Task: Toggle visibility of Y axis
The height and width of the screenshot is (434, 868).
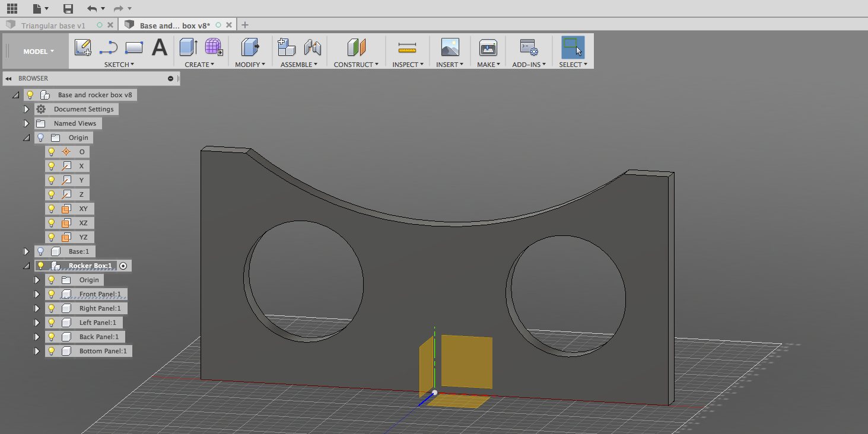Action: [x=52, y=180]
